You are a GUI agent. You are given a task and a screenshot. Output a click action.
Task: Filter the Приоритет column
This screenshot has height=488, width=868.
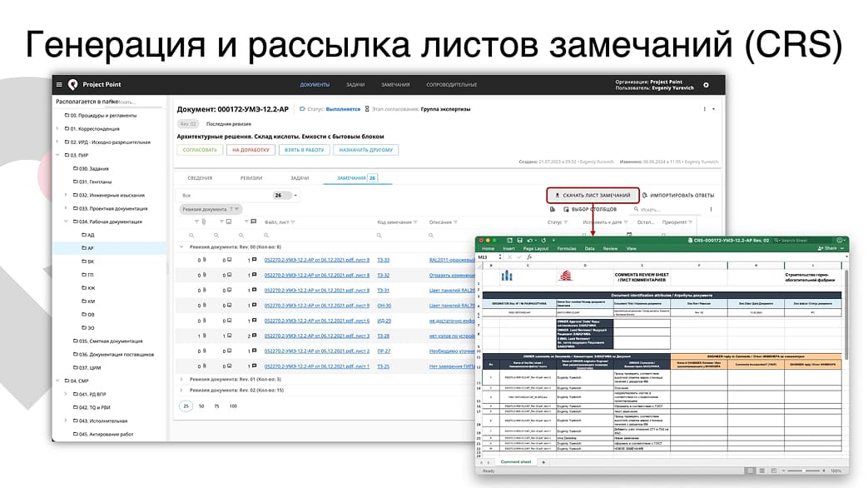pos(690,222)
